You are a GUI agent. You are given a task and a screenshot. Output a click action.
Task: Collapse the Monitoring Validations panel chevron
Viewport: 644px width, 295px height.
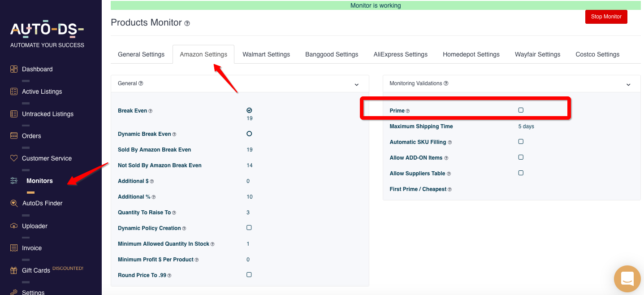click(x=628, y=84)
